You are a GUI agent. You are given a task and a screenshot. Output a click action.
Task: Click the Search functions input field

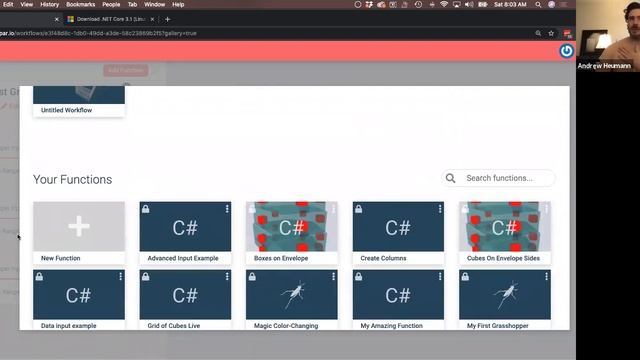click(x=498, y=178)
